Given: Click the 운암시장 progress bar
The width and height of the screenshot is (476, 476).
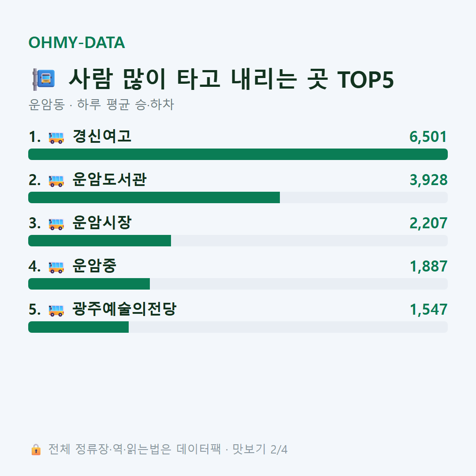Looking at the screenshot, I should [x=238, y=241].
